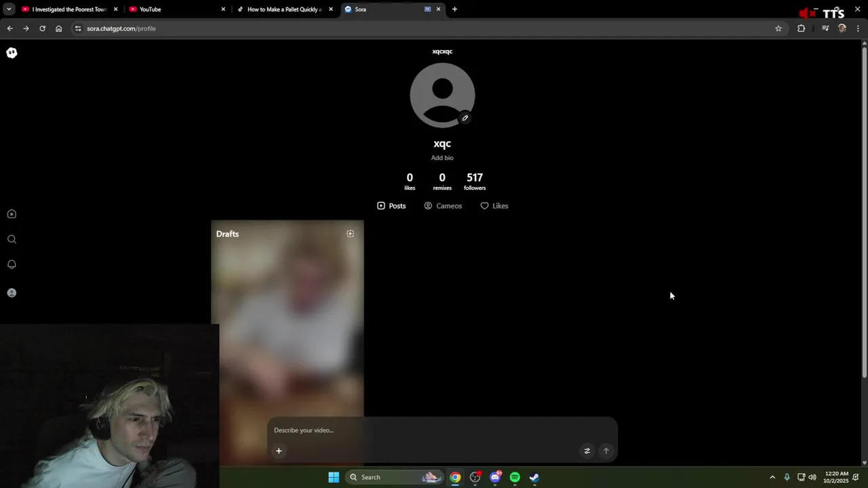Image resolution: width=868 pixels, height=488 pixels.
Task: Open the notifications bell in sidebar
Action: point(12,264)
